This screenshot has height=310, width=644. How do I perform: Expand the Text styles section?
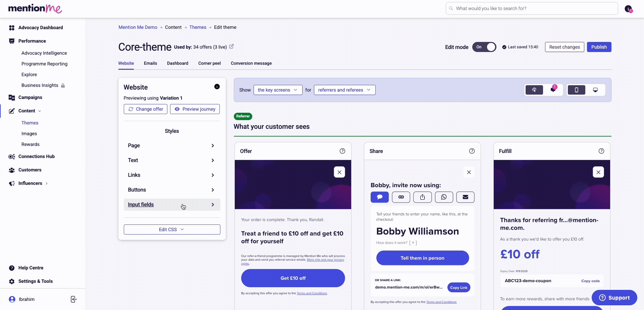point(172,160)
